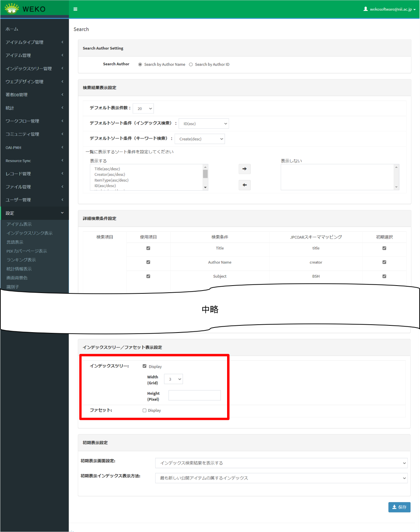
Task: Expand the アイテムタイプ管理 chevron in sidebar
Action: tap(62, 42)
